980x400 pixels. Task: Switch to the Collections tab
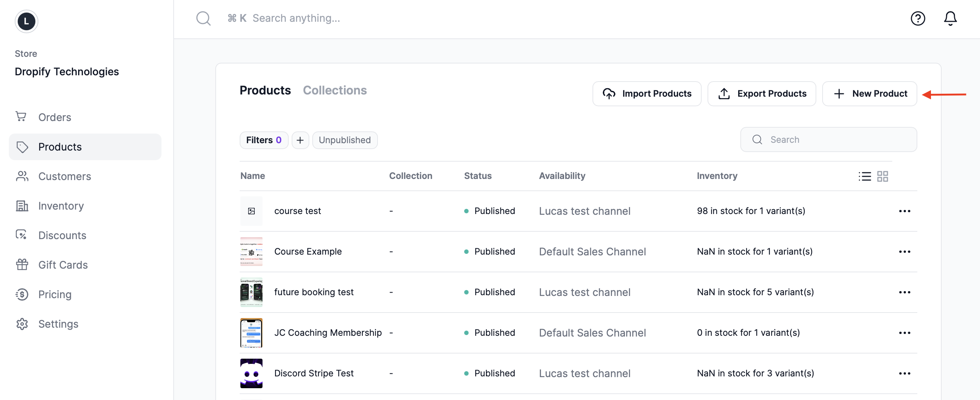(334, 90)
